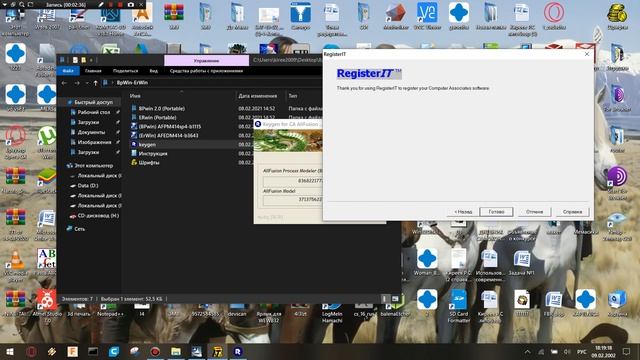
Task: Sort files by Тип column header
Action: pyautogui.click(x=293, y=96)
